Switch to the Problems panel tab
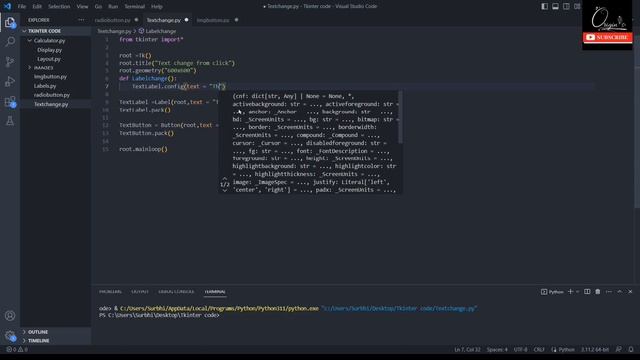Screen dimensions: 640x360 (110, 292)
